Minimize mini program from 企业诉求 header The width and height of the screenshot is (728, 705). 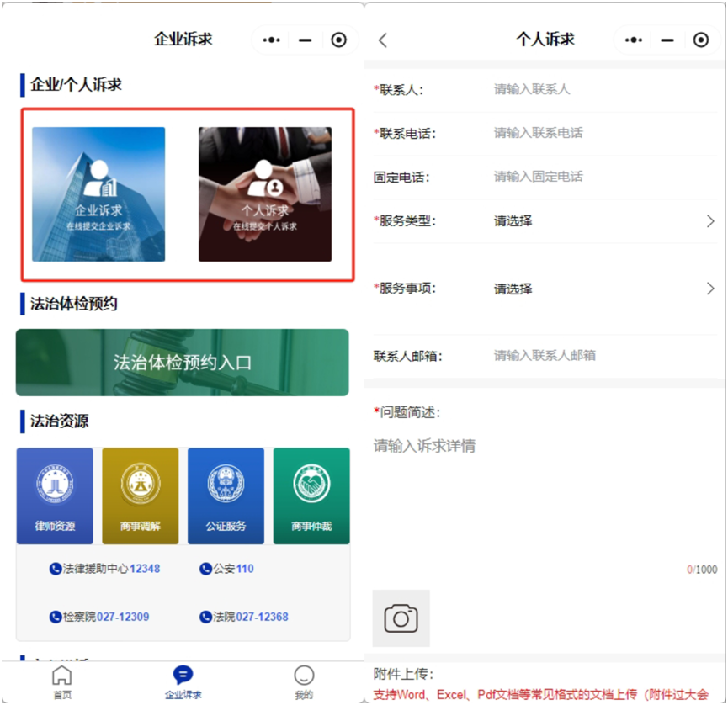coord(305,40)
